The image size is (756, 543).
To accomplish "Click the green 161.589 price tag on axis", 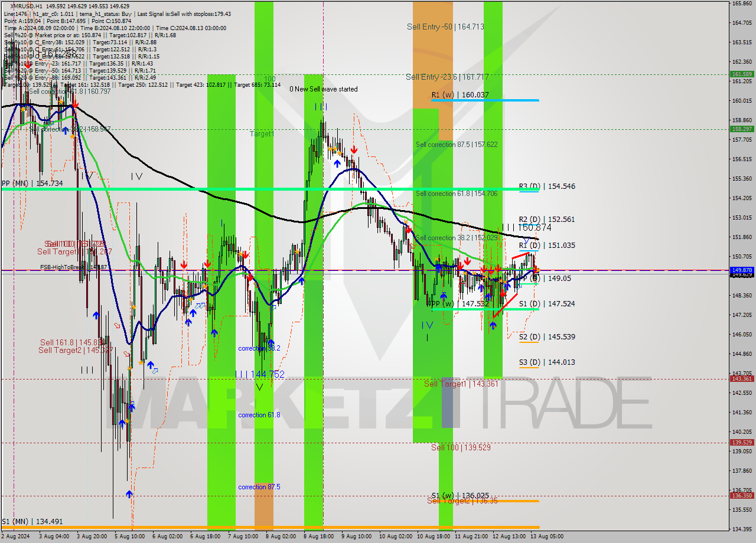I will (742, 74).
